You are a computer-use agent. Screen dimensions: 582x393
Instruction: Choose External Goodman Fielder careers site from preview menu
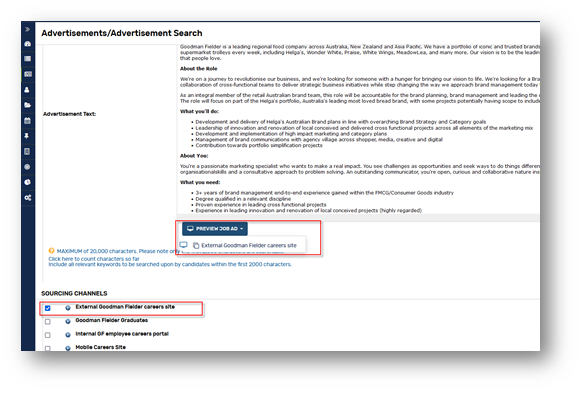(249, 245)
